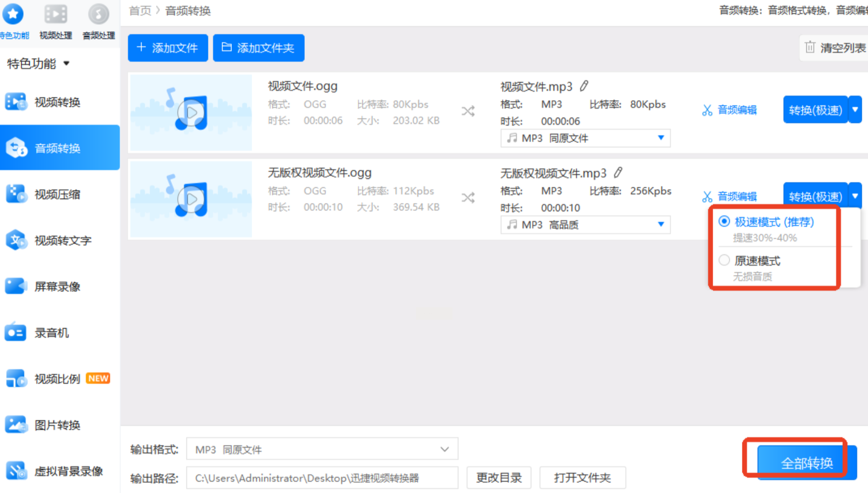
Task: Click the pencil icon beside 视频文件.mp3
Action: pyautogui.click(x=584, y=85)
